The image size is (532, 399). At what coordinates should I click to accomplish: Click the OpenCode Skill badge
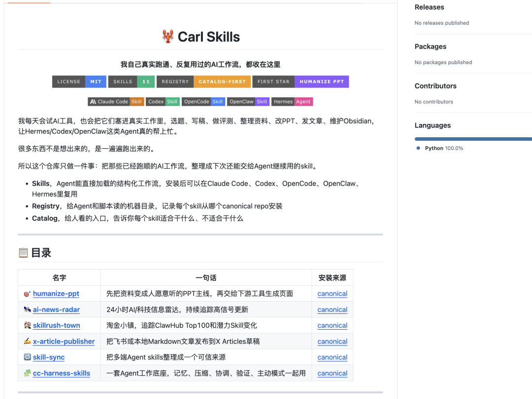[203, 102]
